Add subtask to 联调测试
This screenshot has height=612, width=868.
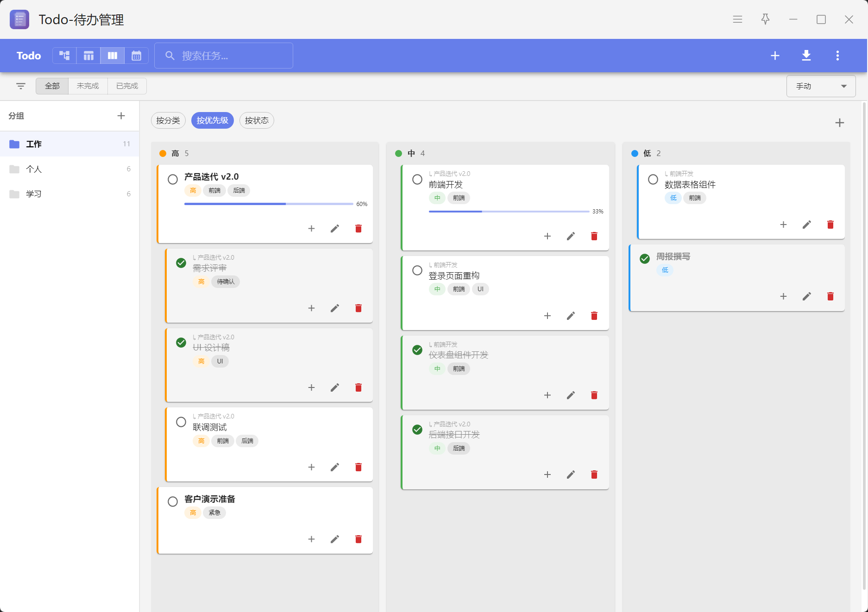[311, 467]
